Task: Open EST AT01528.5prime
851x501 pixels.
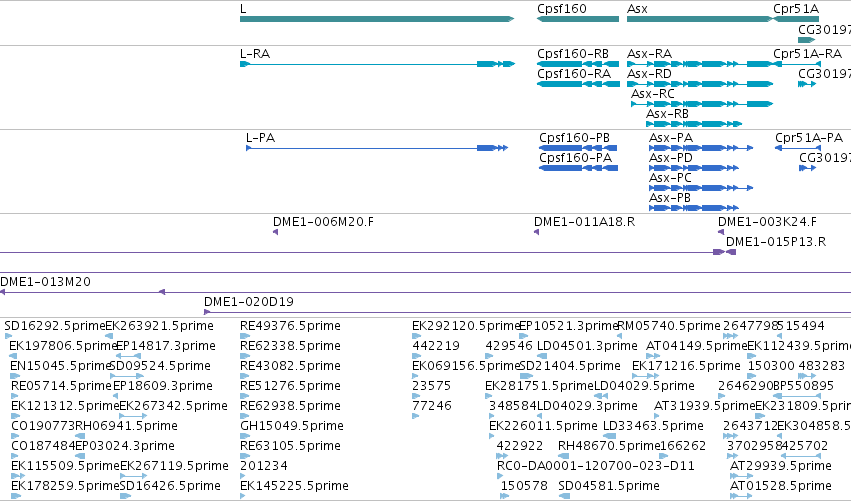Action: [781, 487]
